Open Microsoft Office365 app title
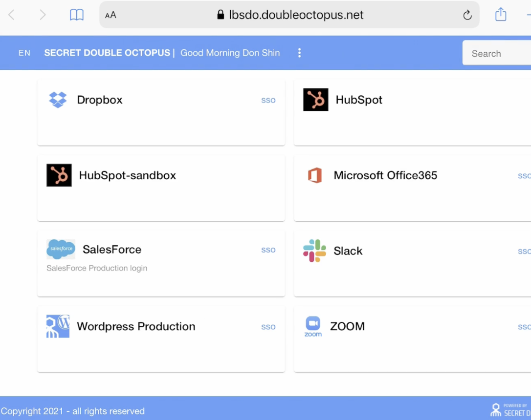 pyautogui.click(x=385, y=175)
